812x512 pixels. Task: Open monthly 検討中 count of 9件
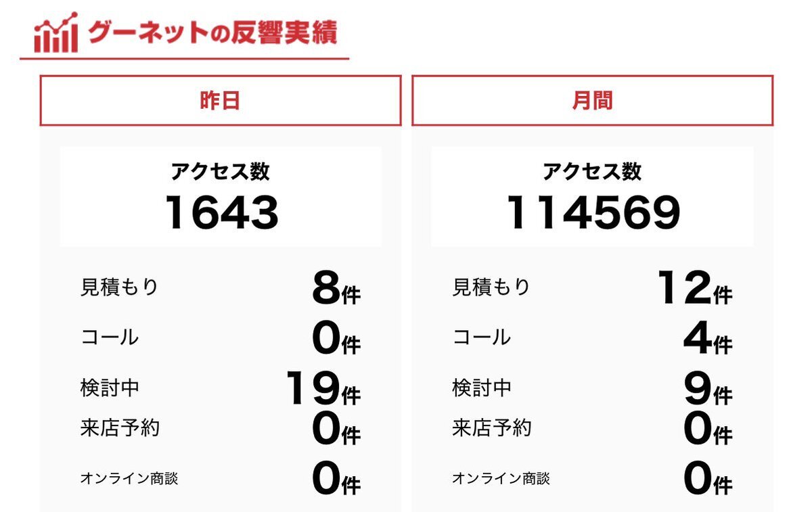pyautogui.click(x=708, y=388)
